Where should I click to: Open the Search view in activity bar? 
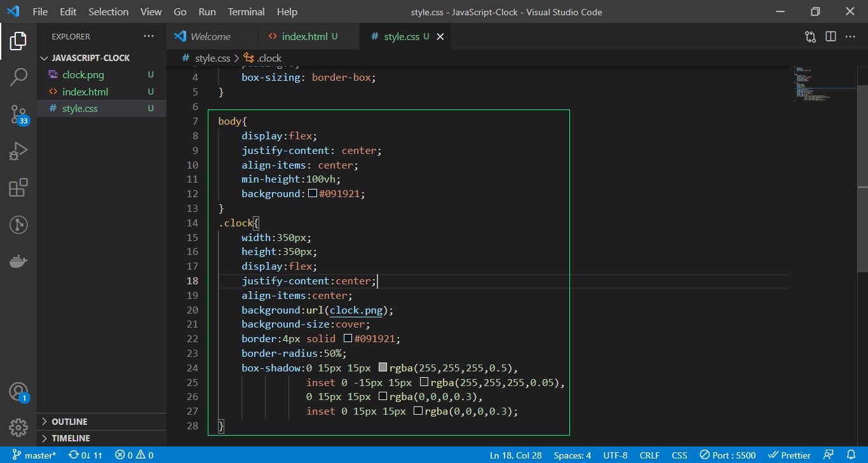click(x=18, y=78)
